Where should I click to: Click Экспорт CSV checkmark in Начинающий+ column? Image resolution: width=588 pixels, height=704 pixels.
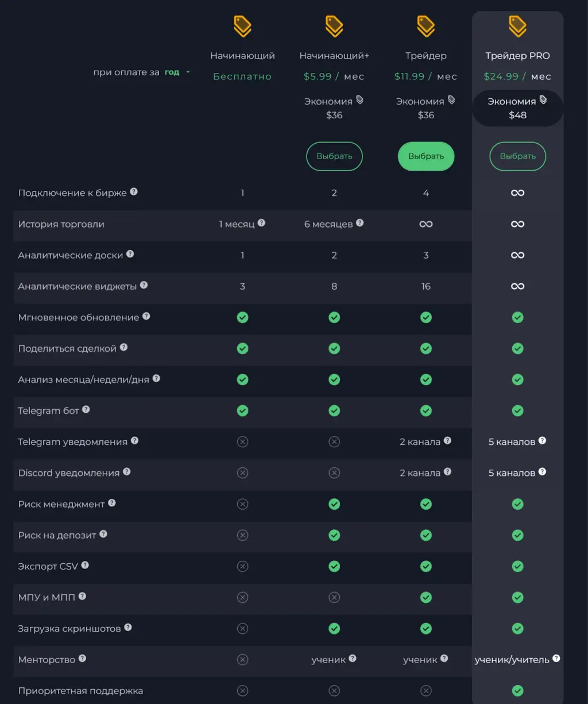(x=334, y=567)
